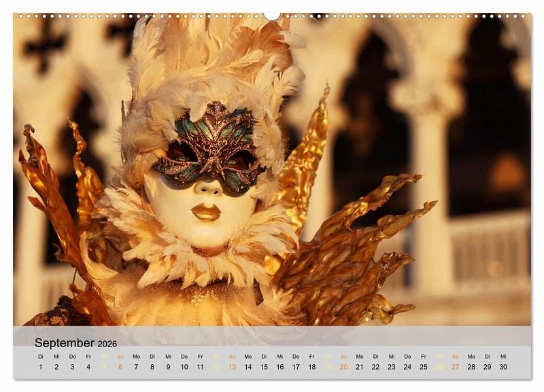Choose Sunday the 20th of September

(x=343, y=367)
